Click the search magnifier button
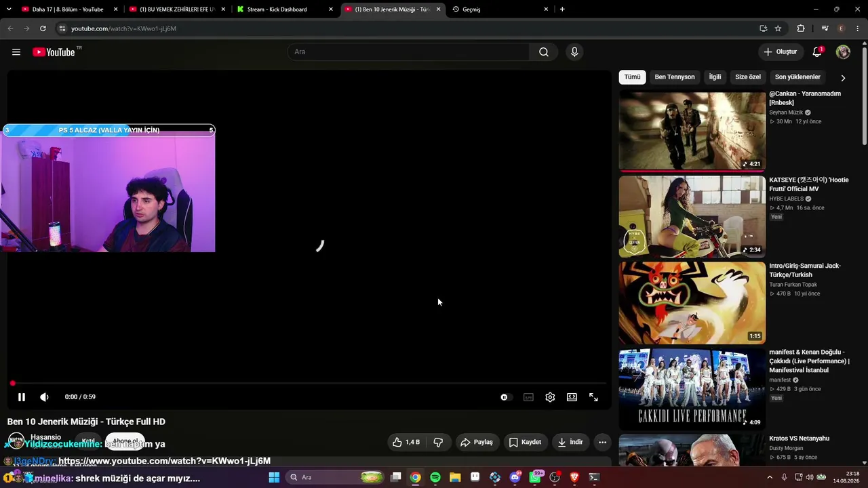Viewport: 868px width, 488px height. pos(544,52)
